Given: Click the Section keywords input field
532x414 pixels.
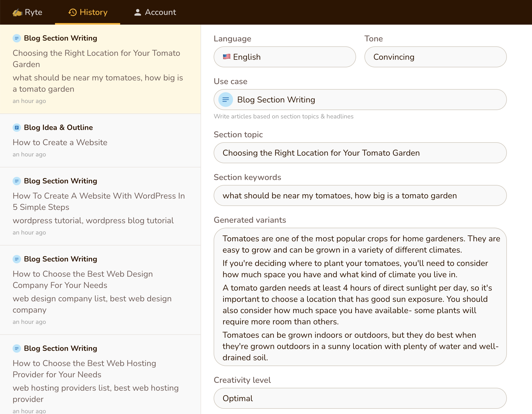Looking at the screenshot, I should click(x=360, y=195).
